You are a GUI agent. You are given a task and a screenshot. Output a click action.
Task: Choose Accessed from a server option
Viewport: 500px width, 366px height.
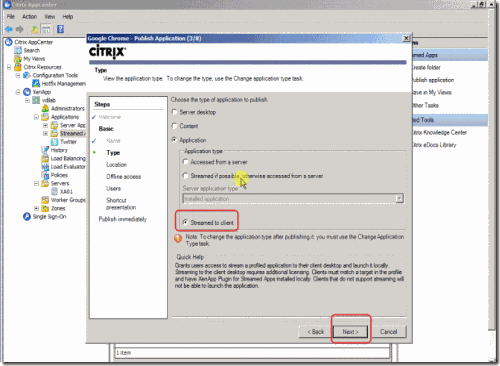point(185,162)
